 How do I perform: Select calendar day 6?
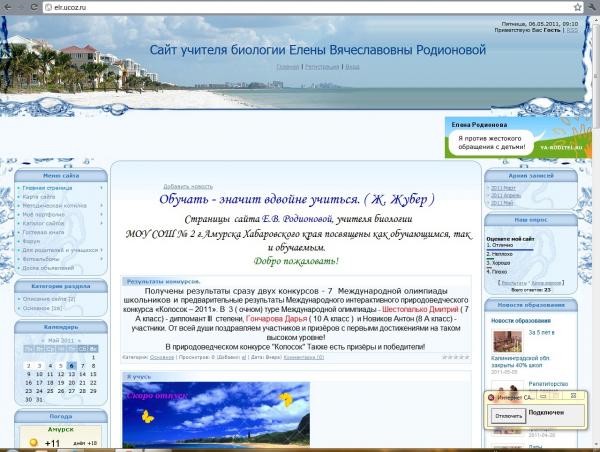[72, 366]
